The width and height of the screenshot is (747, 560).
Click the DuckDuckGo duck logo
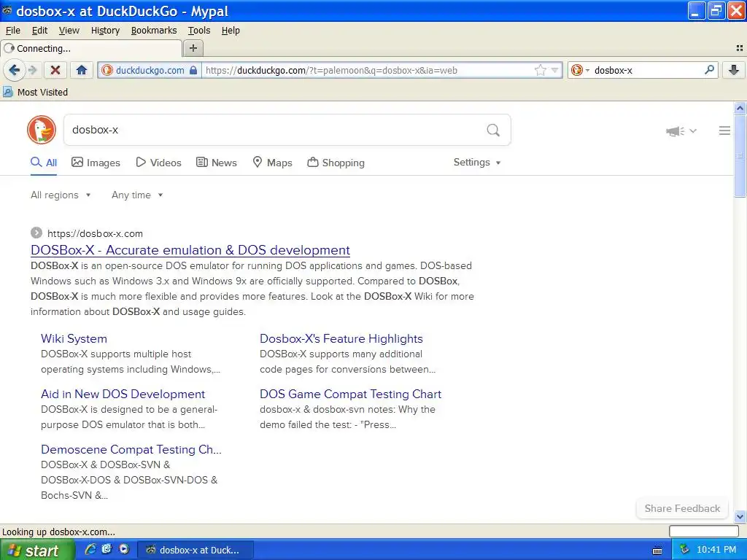point(42,130)
